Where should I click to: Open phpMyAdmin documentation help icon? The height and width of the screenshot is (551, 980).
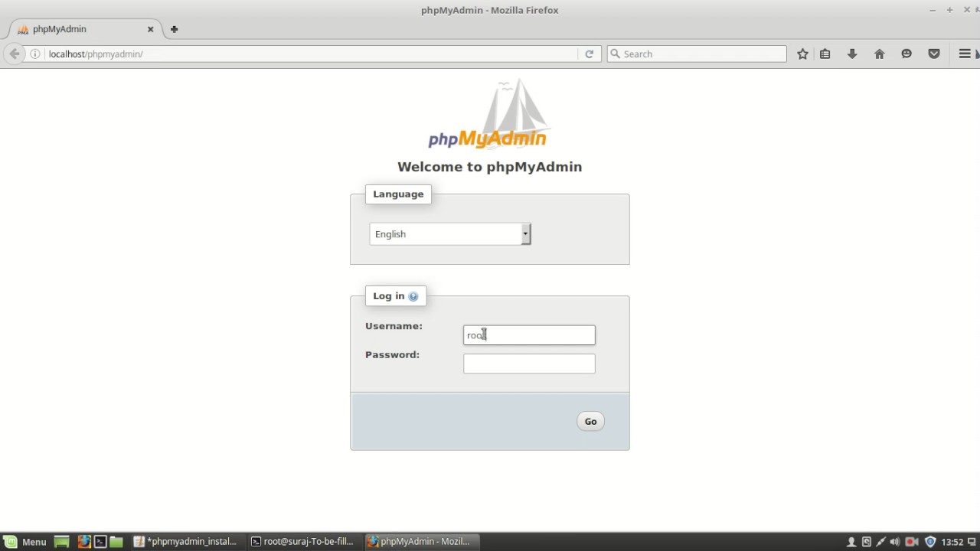coord(413,296)
